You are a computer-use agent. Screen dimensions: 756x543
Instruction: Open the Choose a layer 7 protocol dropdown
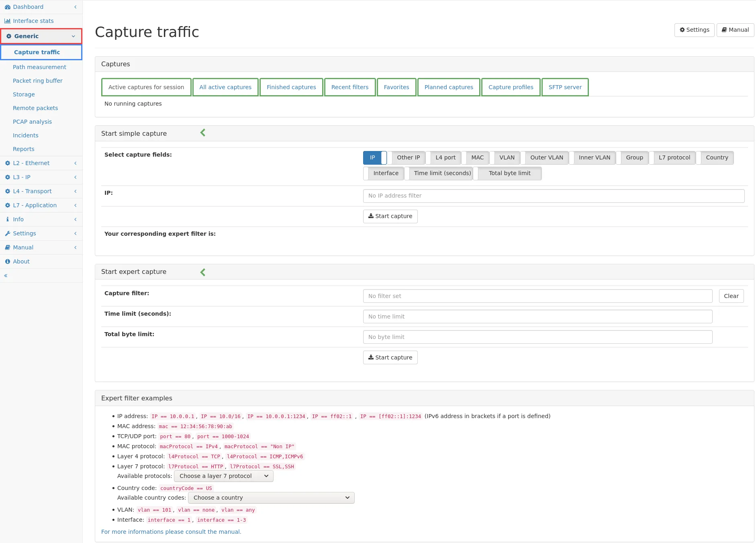tap(223, 476)
